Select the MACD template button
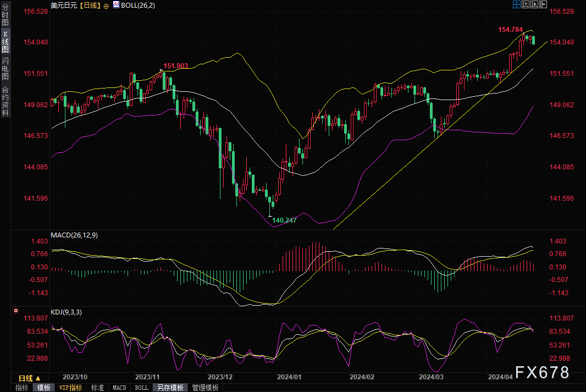 click(x=119, y=388)
